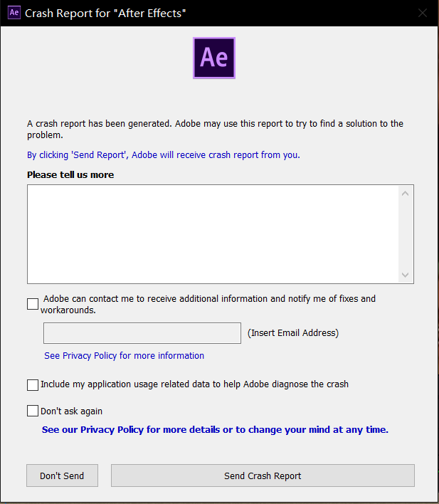Click the comment box vertical scrollbar track
This screenshot has height=504, width=439.
click(x=406, y=235)
